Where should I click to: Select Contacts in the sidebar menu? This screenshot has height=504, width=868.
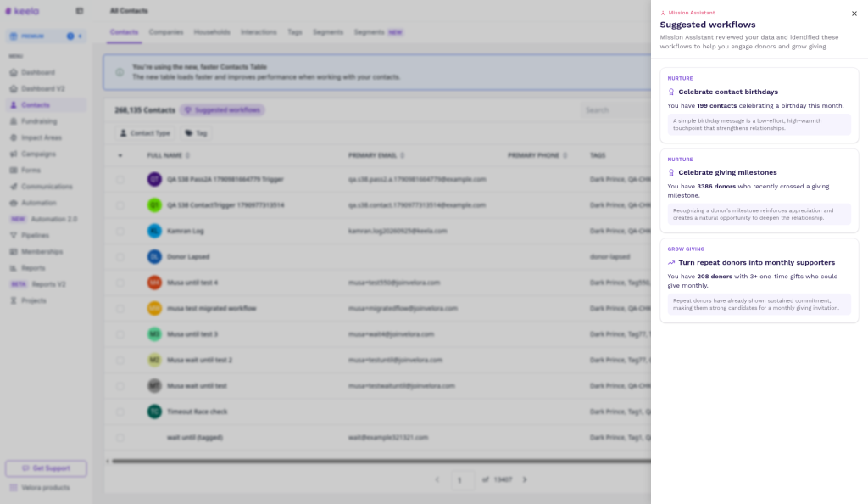[46, 105]
